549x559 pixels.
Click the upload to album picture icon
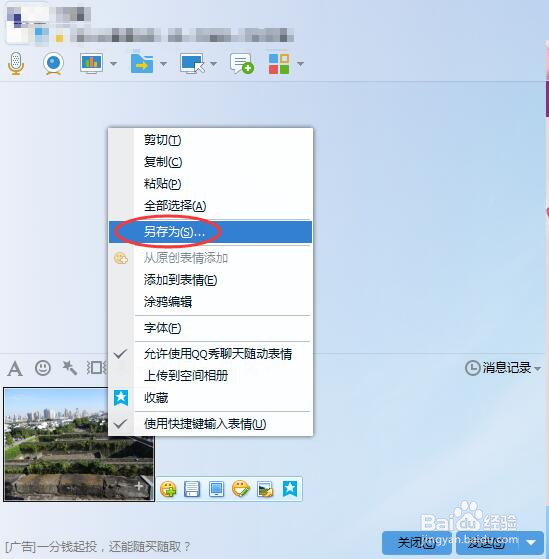click(x=265, y=489)
